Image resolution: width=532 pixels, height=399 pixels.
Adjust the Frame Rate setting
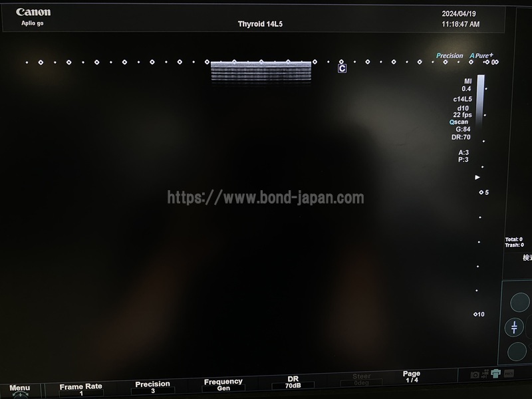click(81, 388)
